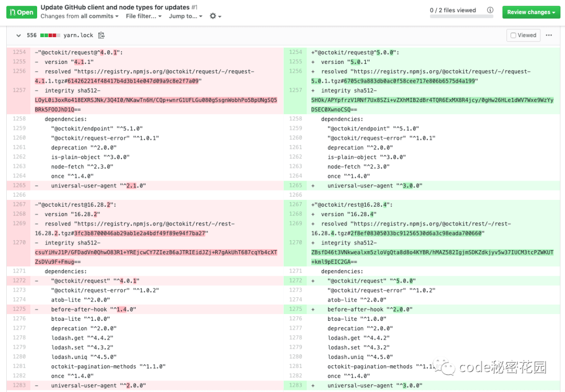565x392 pixels.
Task: Click the 0 / 2 files viewed text
Action: (453, 10)
